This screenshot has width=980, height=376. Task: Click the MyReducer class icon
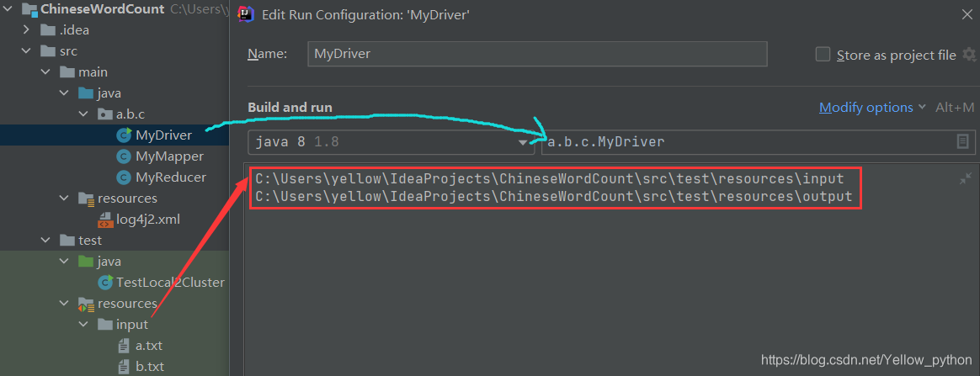[x=124, y=177]
